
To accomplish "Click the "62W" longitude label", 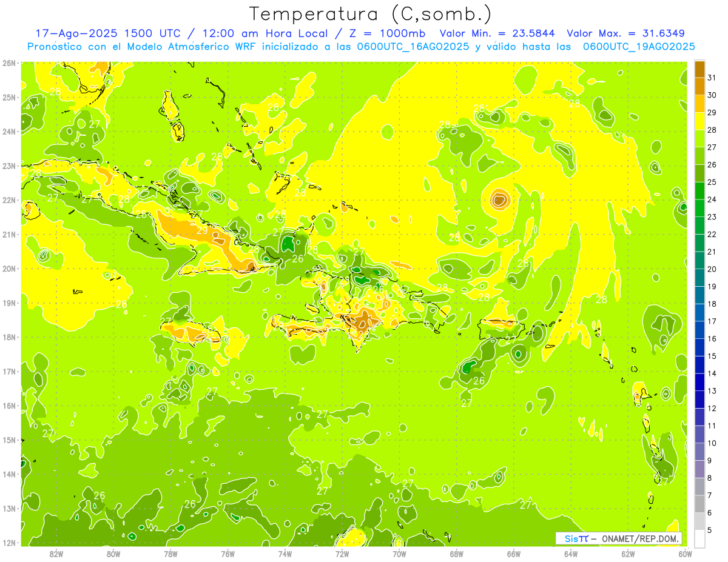I will (x=628, y=554).
